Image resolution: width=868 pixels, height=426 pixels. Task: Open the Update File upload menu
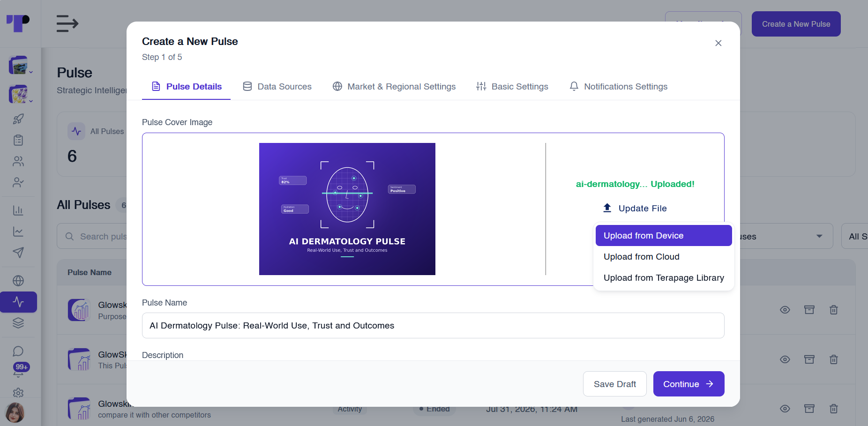click(x=635, y=208)
